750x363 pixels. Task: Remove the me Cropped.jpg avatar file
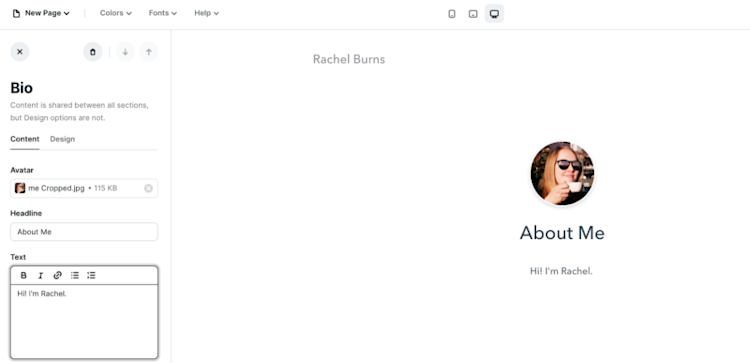tap(148, 188)
